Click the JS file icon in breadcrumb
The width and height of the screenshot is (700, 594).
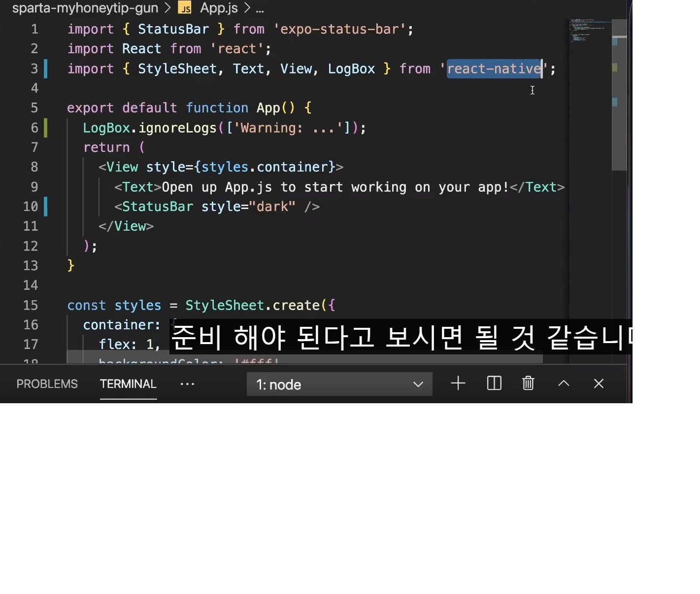point(185,8)
